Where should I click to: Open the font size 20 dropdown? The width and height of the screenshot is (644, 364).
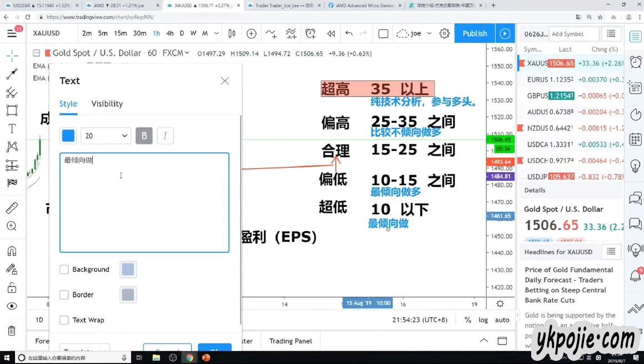click(106, 136)
